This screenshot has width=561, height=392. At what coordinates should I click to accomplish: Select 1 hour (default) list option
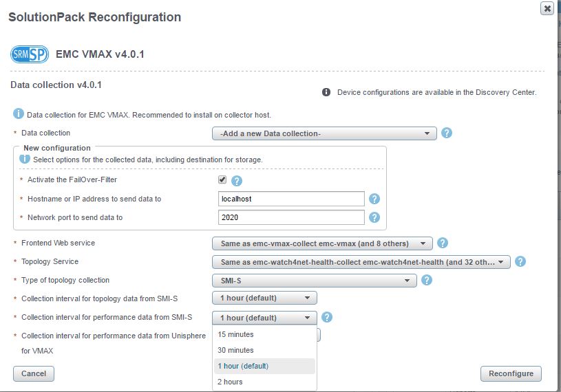264,366
